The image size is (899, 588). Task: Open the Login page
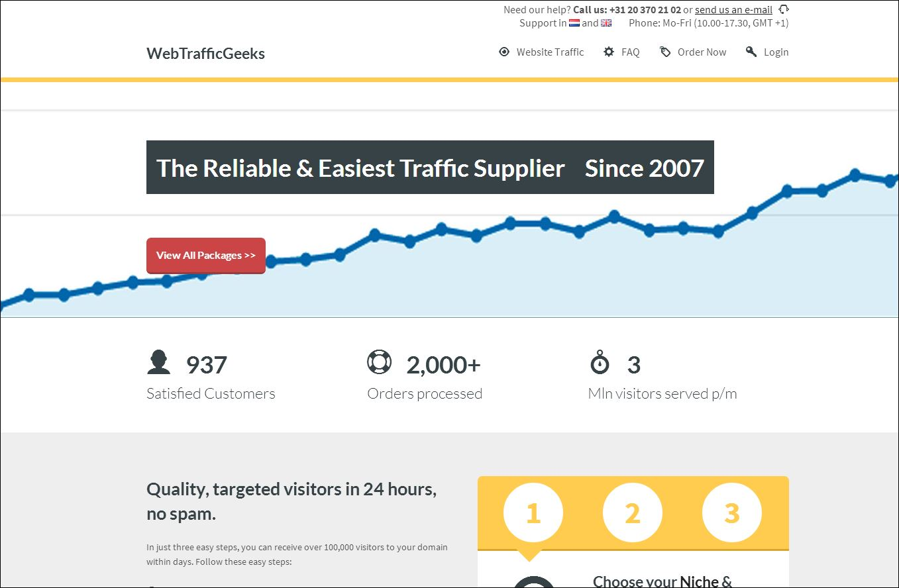coord(776,52)
